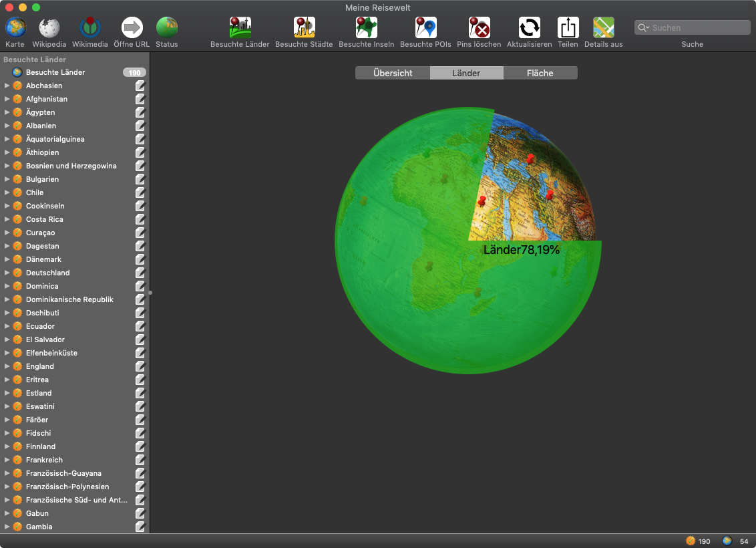Image resolution: width=756 pixels, height=548 pixels.
Task: Click the Öffne URL arrow icon
Action: click(132, 28)
